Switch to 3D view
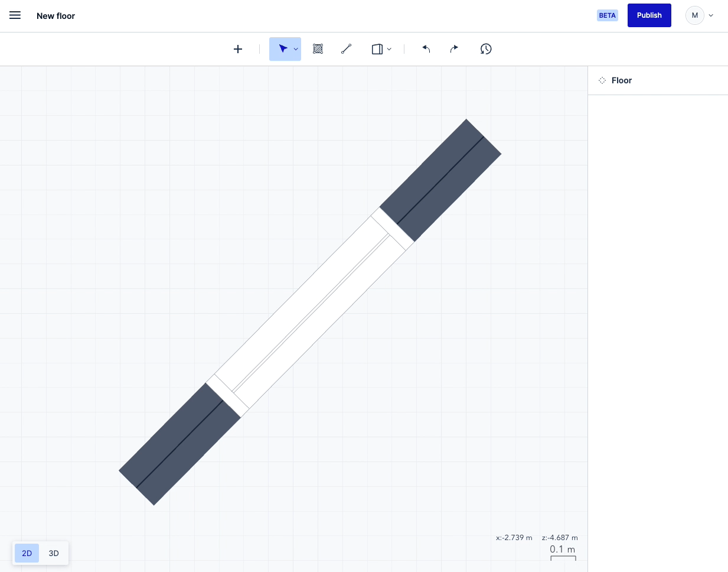Image resolution: width=728 pixels, height=572 pixels. tap(54, 553)
